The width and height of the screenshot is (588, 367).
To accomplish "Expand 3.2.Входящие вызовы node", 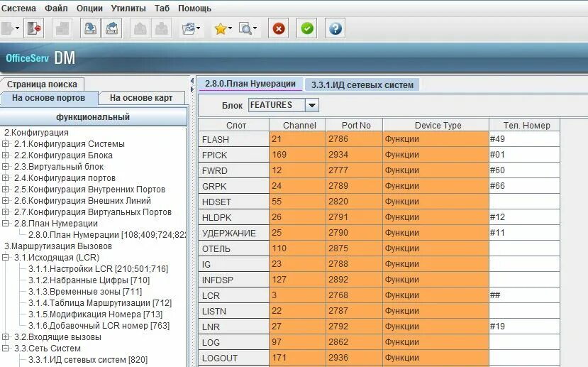I will (5, 337).
